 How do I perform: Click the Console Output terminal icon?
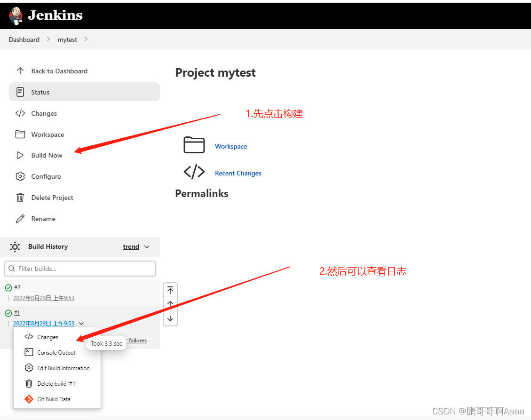click(x=29, y=352)
